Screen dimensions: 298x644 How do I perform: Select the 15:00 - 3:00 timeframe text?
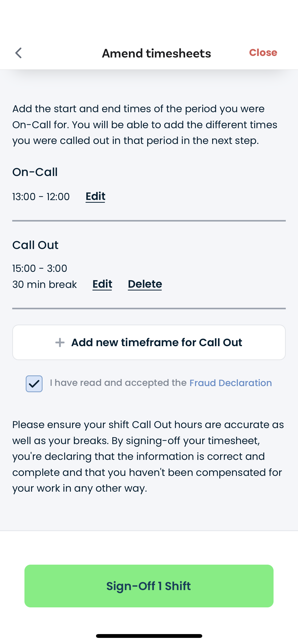point(40,268)
